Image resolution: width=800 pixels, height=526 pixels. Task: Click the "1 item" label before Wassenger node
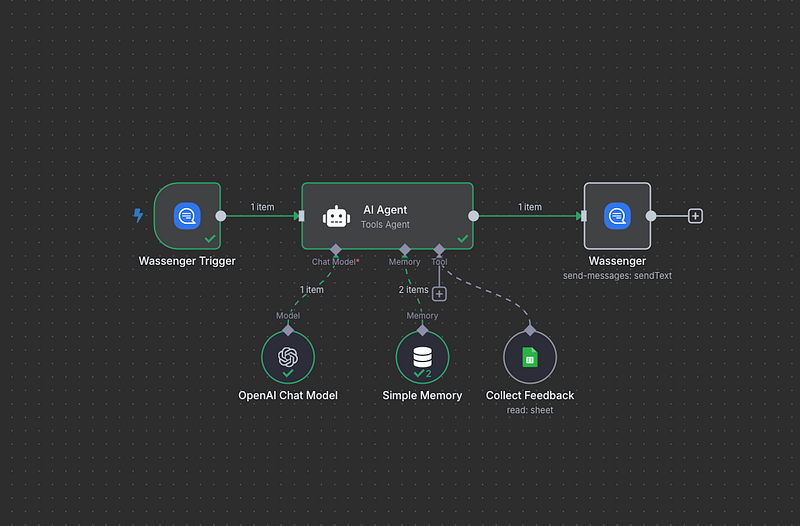pos(530,207)
